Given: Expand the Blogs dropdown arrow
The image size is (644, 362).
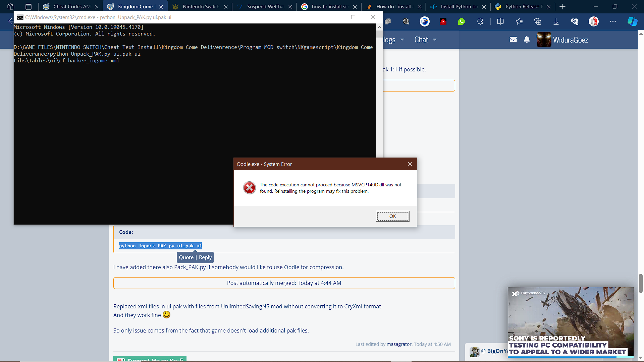Looking at the screenshot, I should click(402, 40).
